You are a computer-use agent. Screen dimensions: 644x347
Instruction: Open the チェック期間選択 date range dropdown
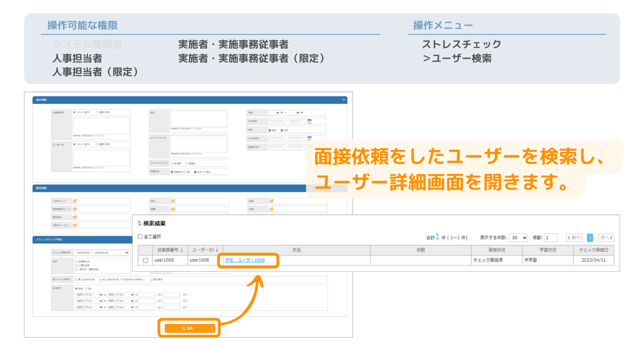click(x=101, y=253)
